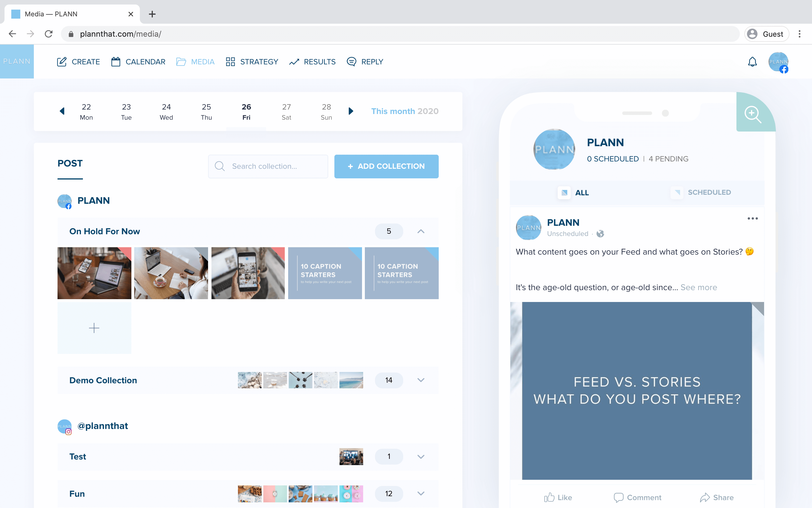The height and width of the screenshot is (508, 812).
Task: Expand the Test collection chevron
Action: (421, 457)
